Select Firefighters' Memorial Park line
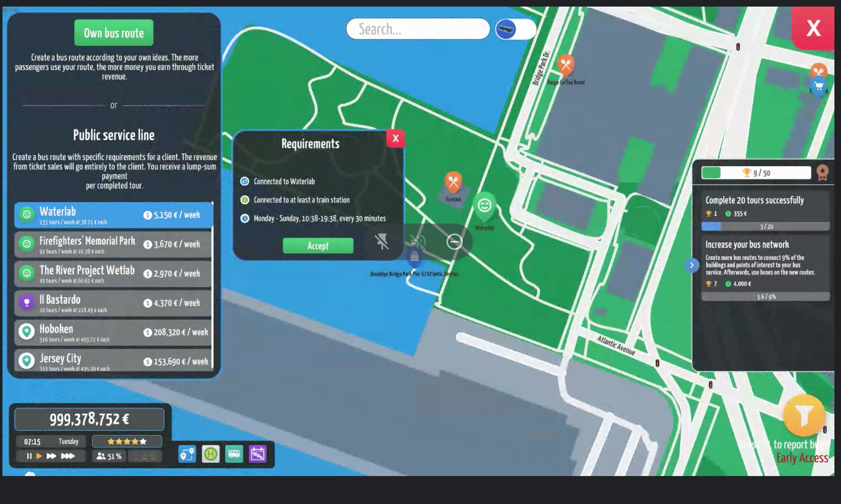 113,245
